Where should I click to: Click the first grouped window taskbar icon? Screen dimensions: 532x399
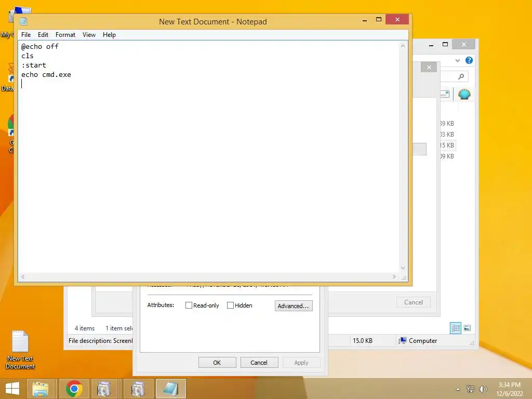click(103, 389)
